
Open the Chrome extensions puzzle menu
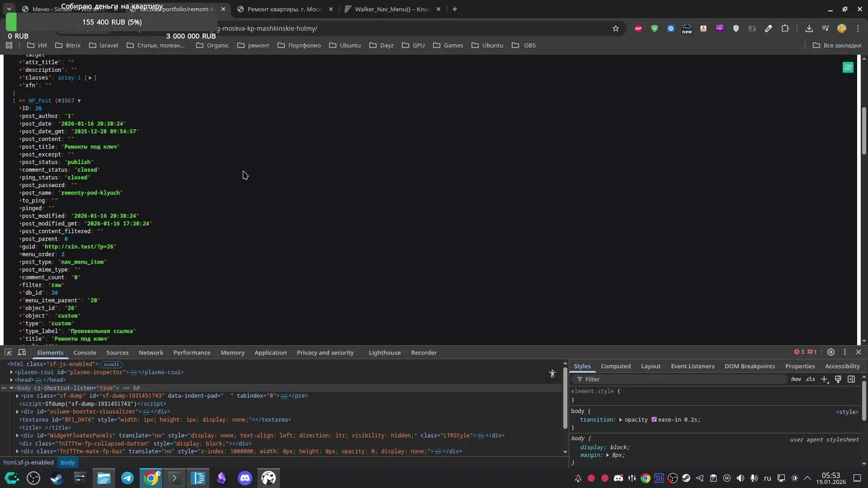[x=785, y=28]
